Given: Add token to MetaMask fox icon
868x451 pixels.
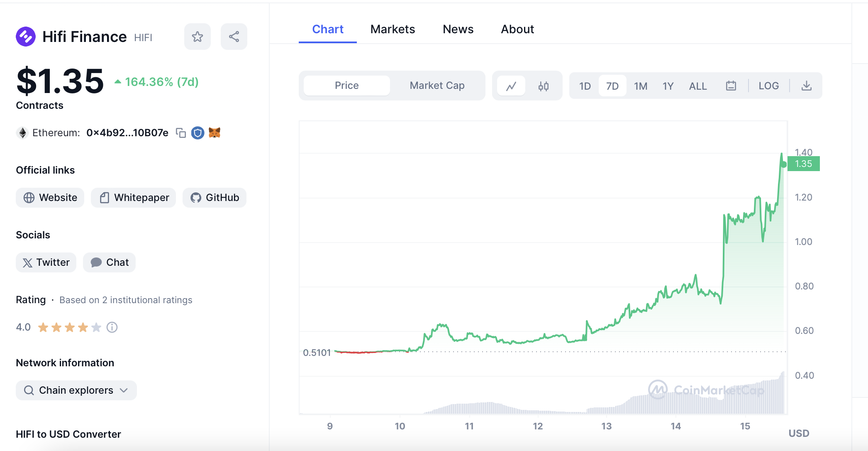Looking at the screenshot, I should [x=215, y=133].
